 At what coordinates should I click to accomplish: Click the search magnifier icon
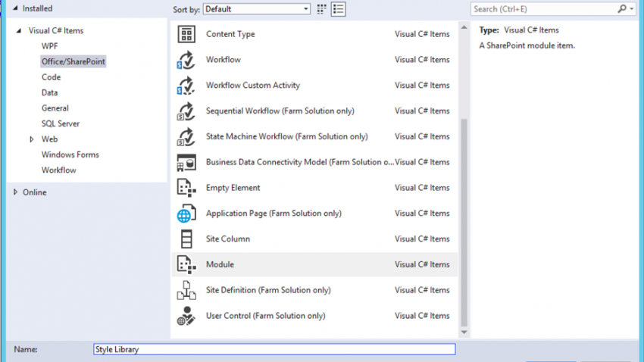point(622,8)
